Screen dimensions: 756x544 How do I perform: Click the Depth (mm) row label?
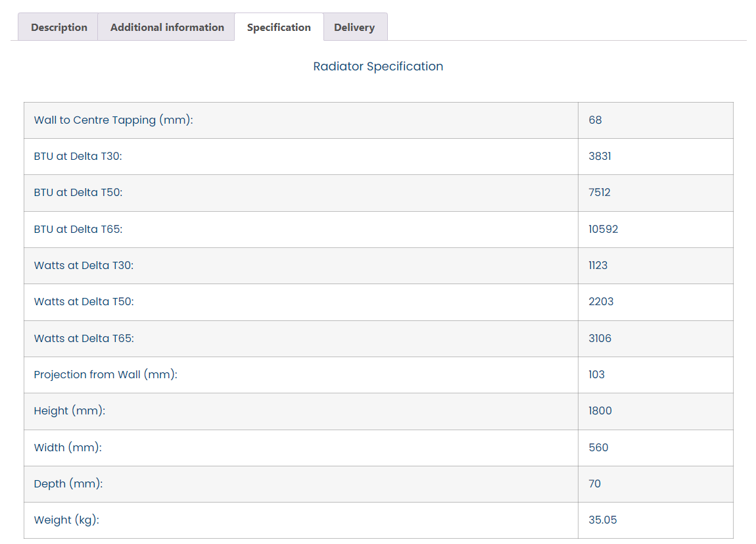tap(68, 483)
